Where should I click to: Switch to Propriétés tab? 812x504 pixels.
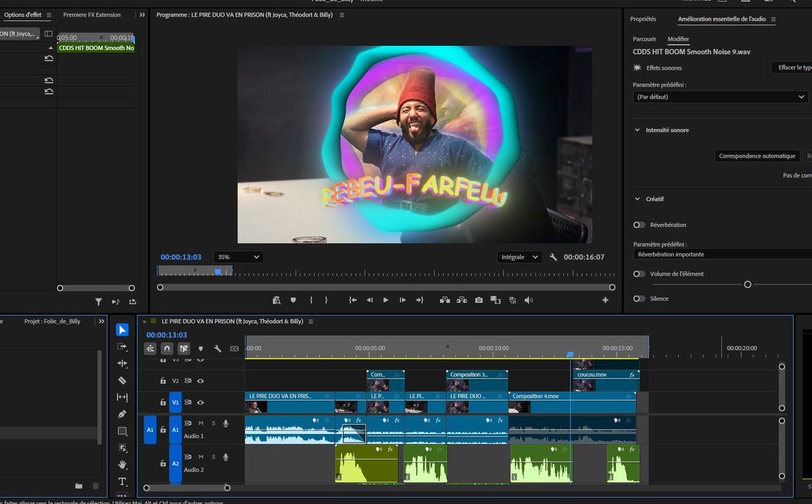pos(643,19)
